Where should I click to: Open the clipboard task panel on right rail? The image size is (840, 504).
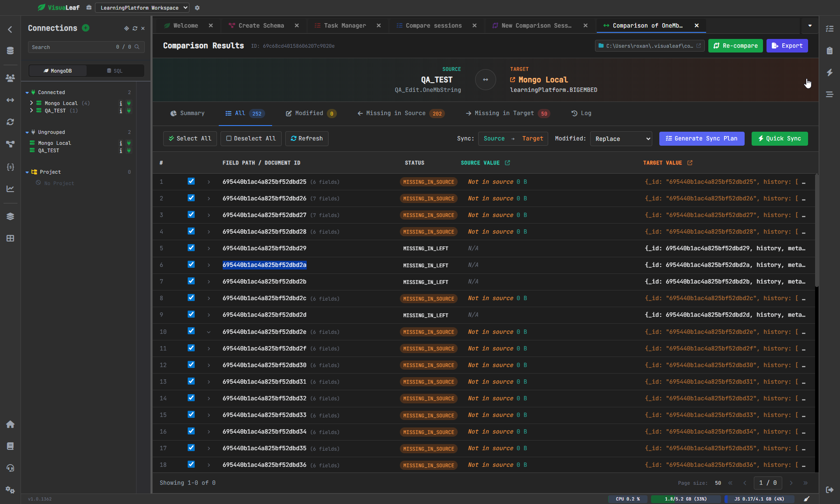[830, 50]
